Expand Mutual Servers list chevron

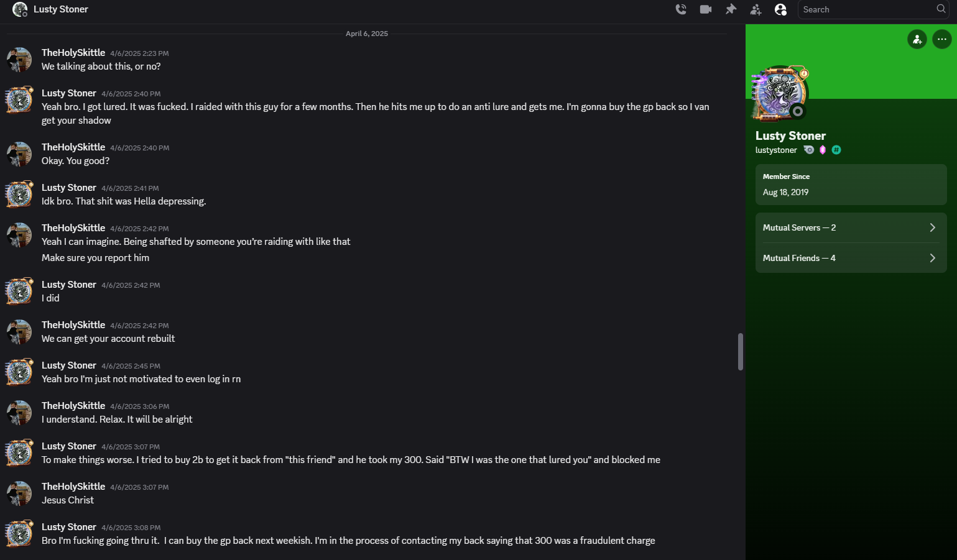(x=933, y=227)
